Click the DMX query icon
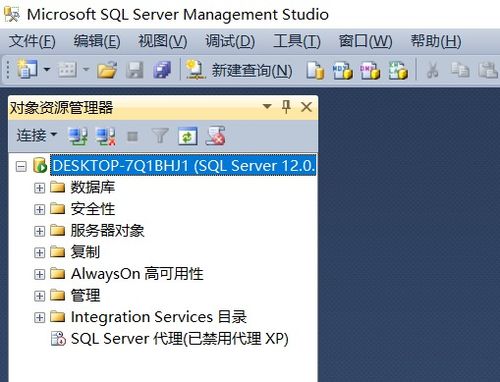The height and width of the screenshot is (382, 500). pos(370,70)
